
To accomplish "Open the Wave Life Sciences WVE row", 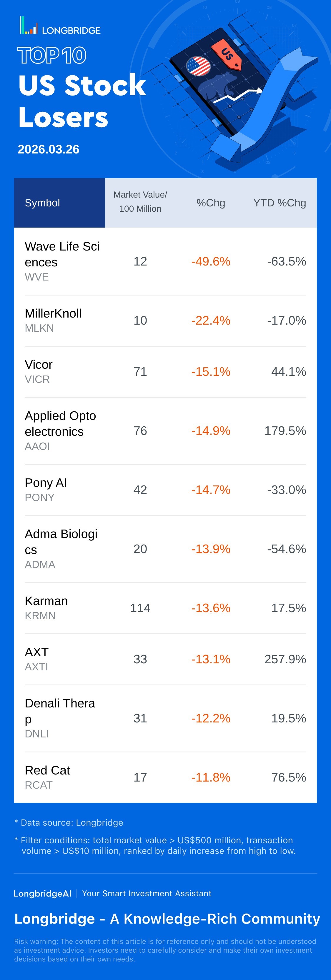I will click(62, 261).
